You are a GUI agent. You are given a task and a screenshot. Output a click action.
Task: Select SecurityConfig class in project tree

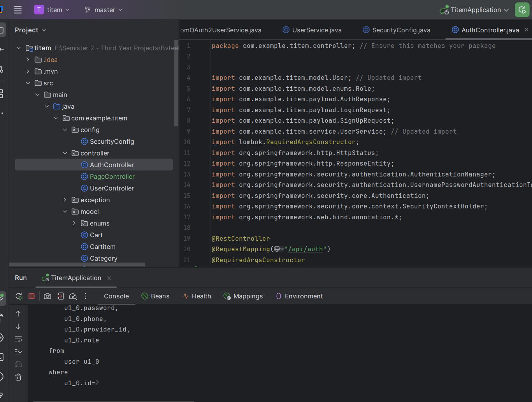(x=107, y=141)
